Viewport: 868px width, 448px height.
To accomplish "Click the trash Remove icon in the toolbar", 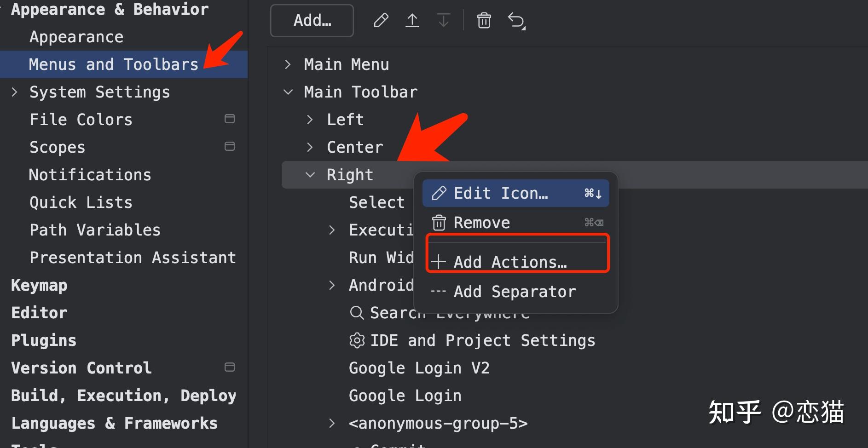I will pyautogui.click(x=484, y=20).
